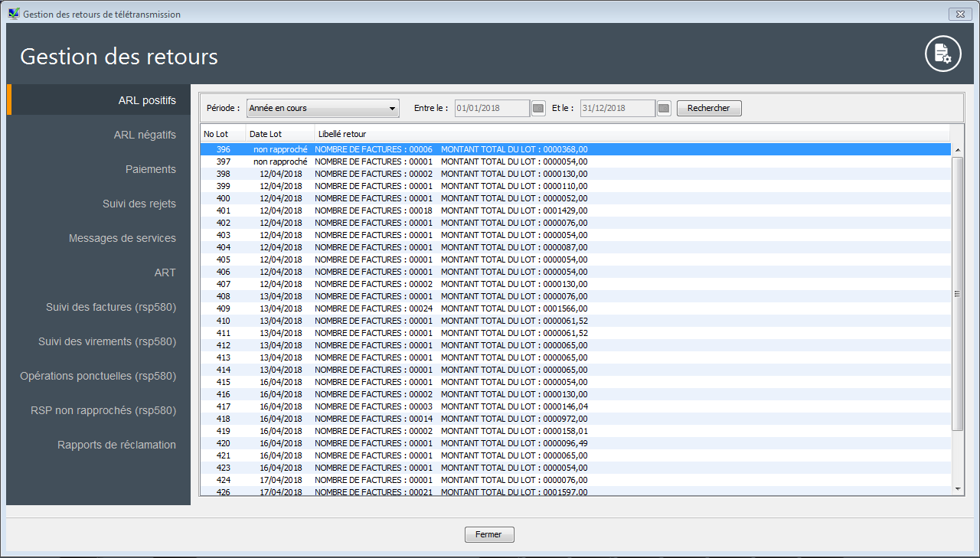
Task: Open the Paiements section
Action: click(150, 169)
